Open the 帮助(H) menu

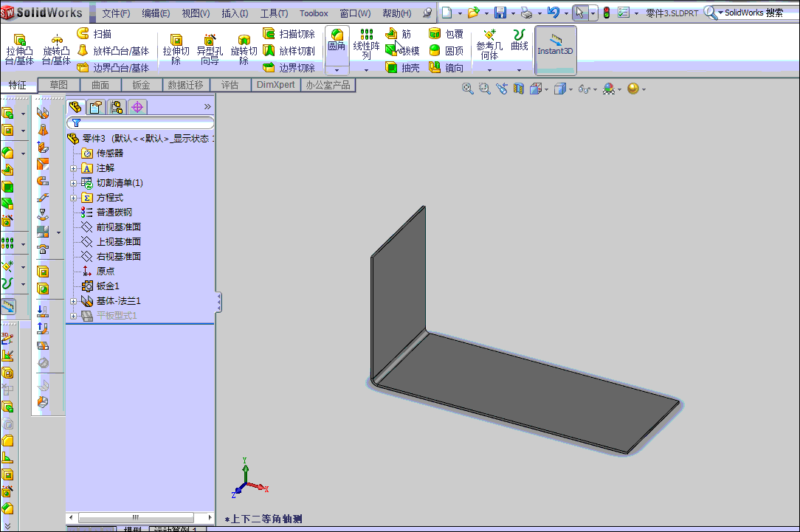coord(397,13)
